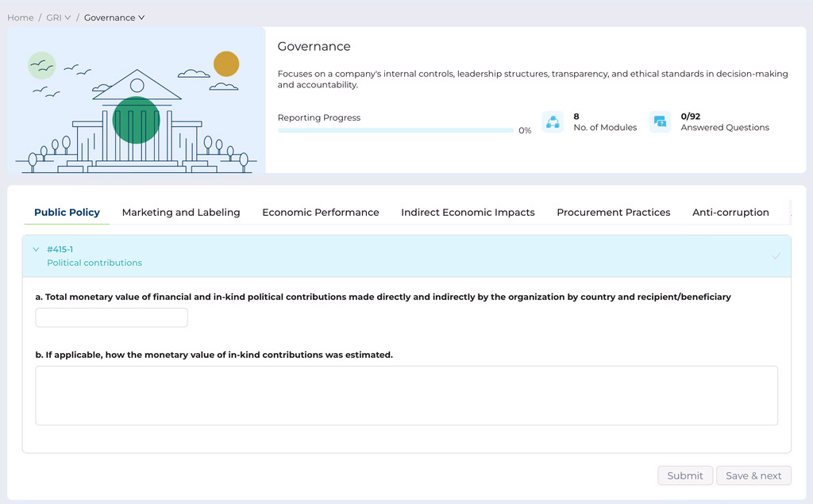The height and width of the screenshot is (504, 813).
Task: Switch to Indirect Economic Impacts tab
Action: coord(468,213)
